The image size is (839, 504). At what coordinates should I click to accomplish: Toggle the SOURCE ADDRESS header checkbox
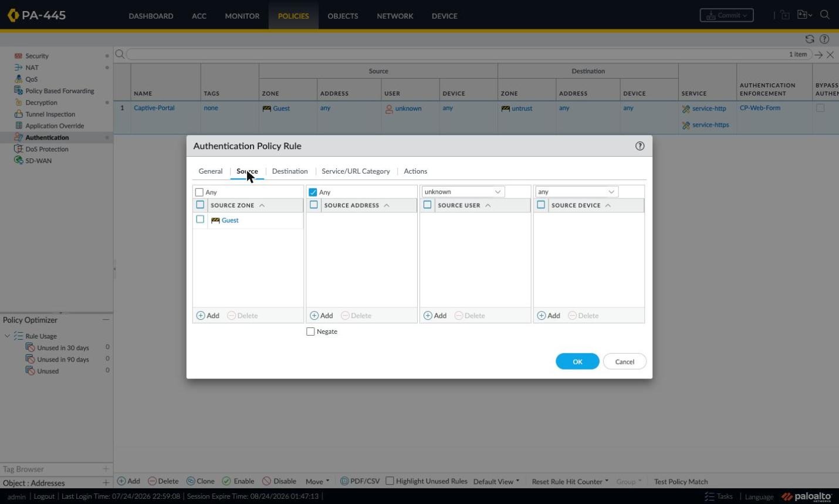tap(314, 205)
